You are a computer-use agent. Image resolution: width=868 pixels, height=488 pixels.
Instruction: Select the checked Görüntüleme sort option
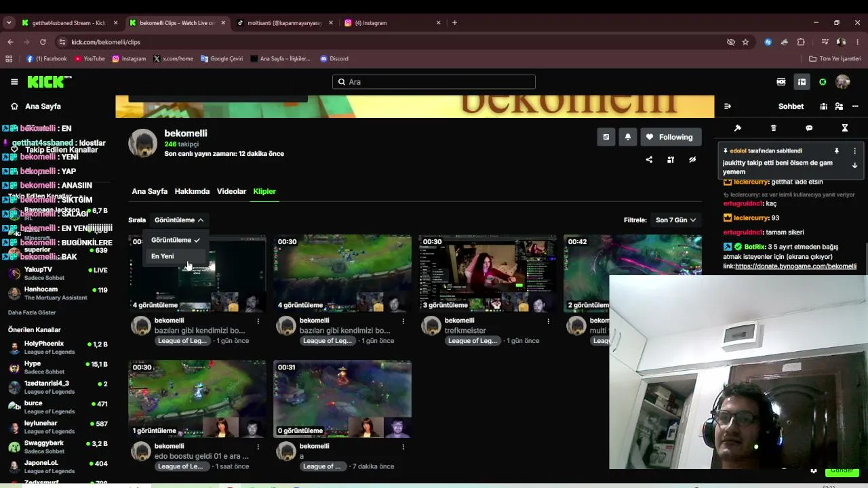pos(176,240)
